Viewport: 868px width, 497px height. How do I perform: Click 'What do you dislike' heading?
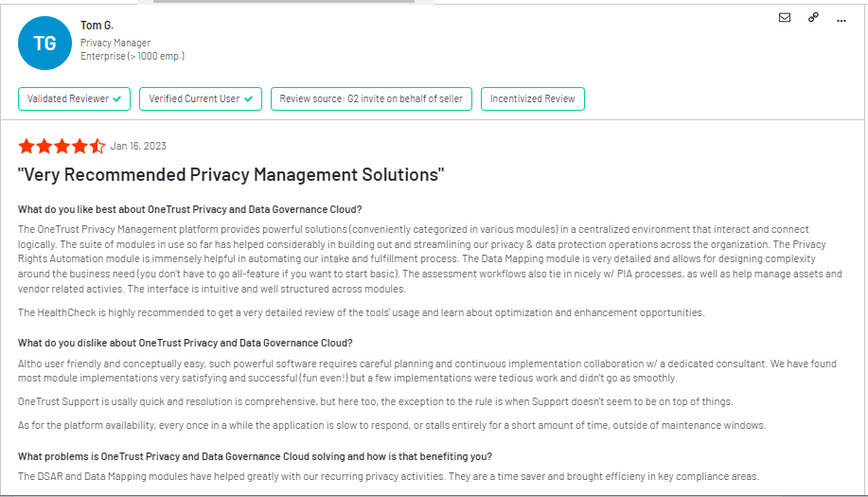coord(185,343)
